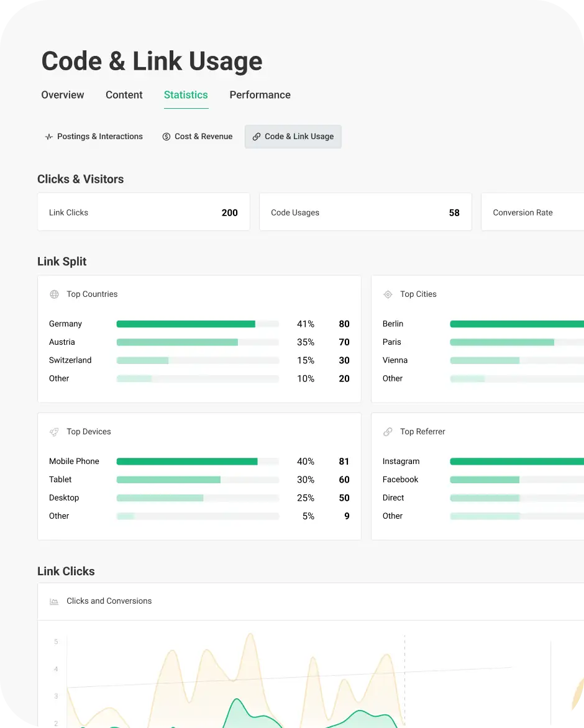Select the Performance tab
584x728 pixels.
point(260,94)
